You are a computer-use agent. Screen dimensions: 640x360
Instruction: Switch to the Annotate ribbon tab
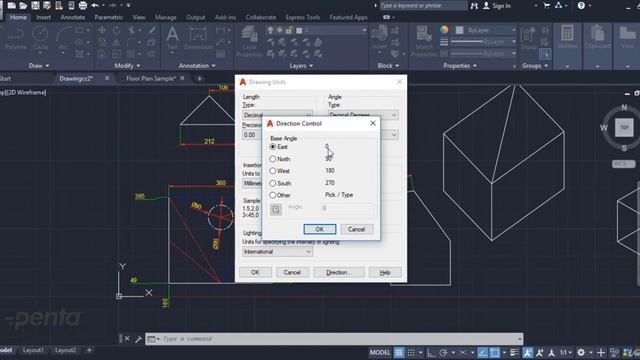[x=73, y=17]
